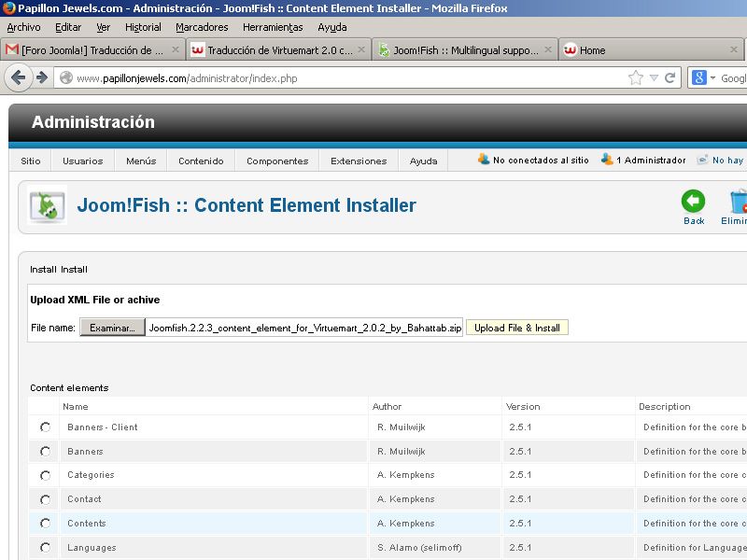Open the Editar menu in Firefox
The width and height of the screenshot is (747, 560).
(x=68, y=27)
